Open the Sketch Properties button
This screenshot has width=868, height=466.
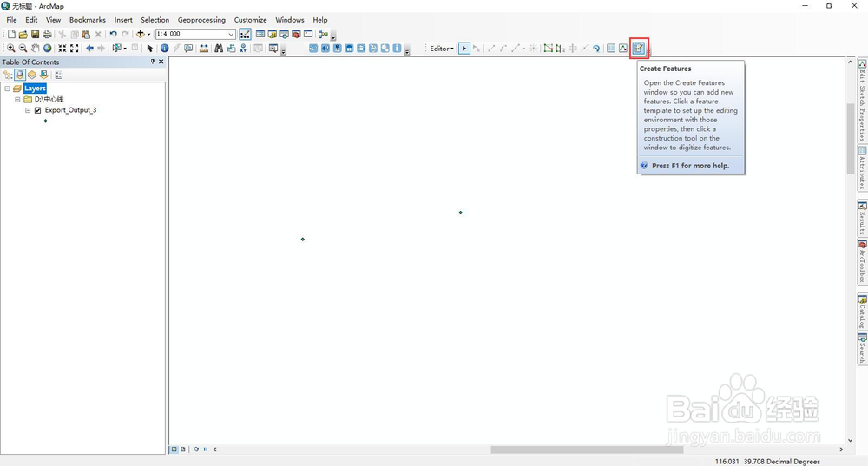pos(623,49)
